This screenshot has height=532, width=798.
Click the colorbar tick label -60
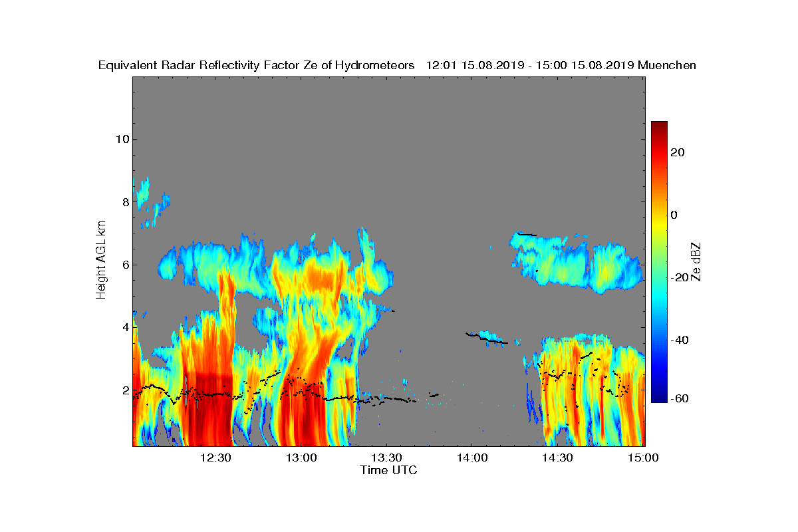click(678, 398)
